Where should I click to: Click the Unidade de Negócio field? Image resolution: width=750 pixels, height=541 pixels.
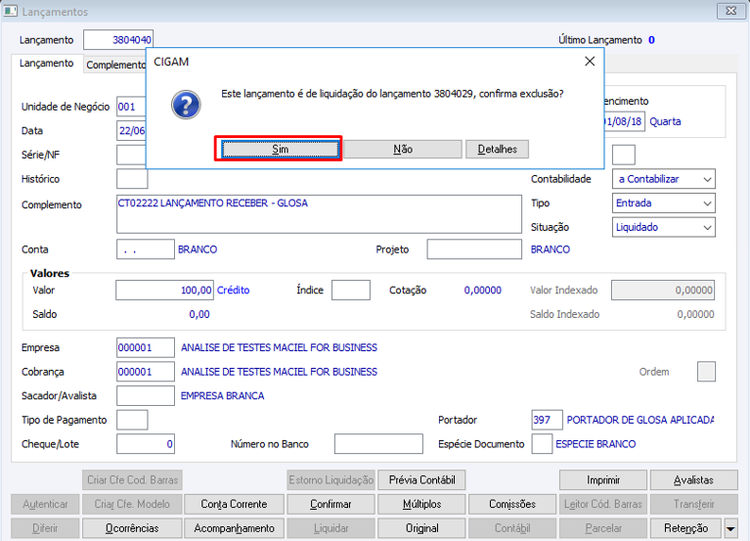(x=132, y=107)
